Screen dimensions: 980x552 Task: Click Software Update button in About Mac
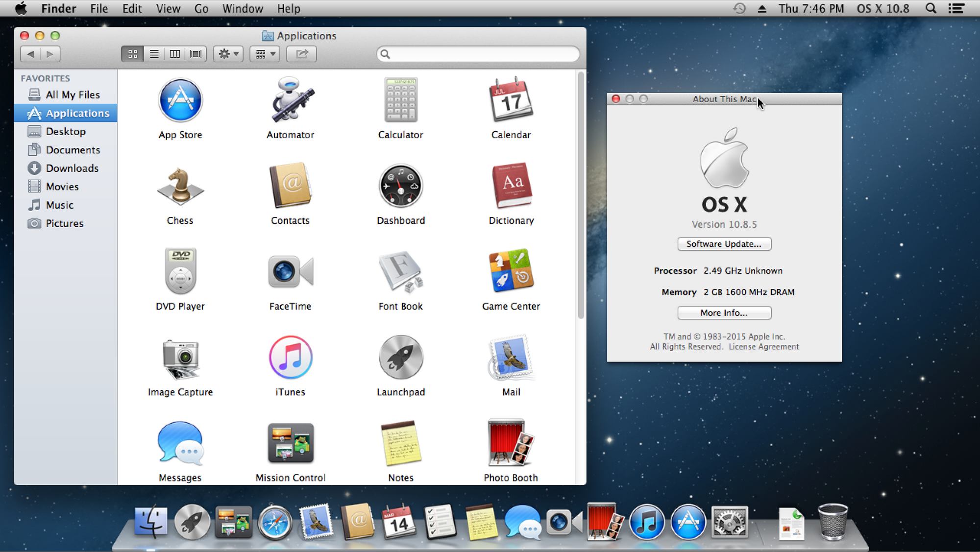[724, 244]
